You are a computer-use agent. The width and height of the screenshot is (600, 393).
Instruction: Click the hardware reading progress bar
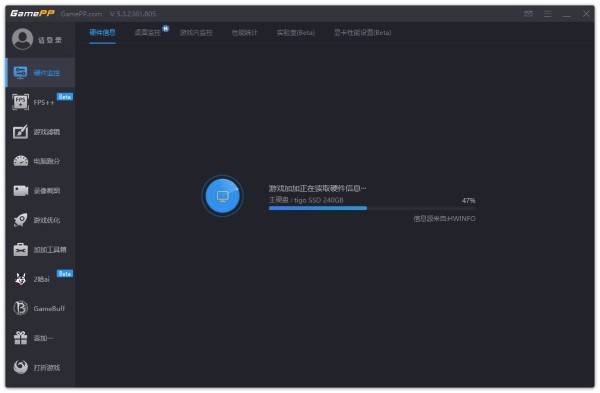coord(372,208)
